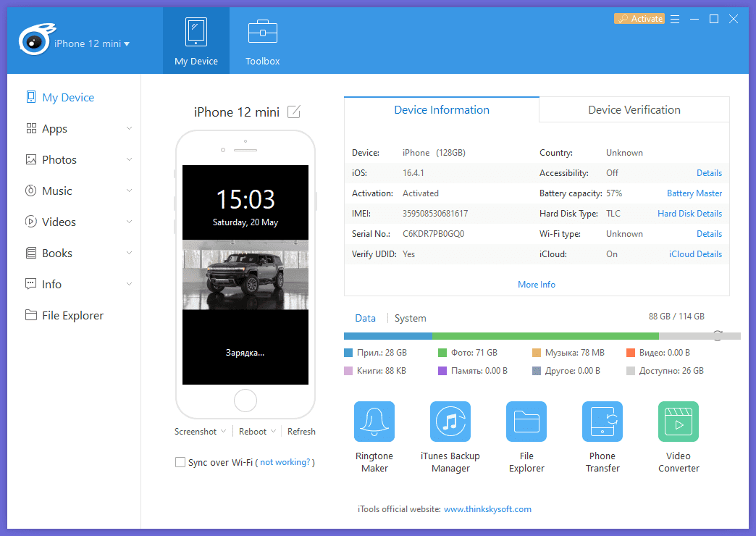Click the key icon on Activate button

point(623,19)
